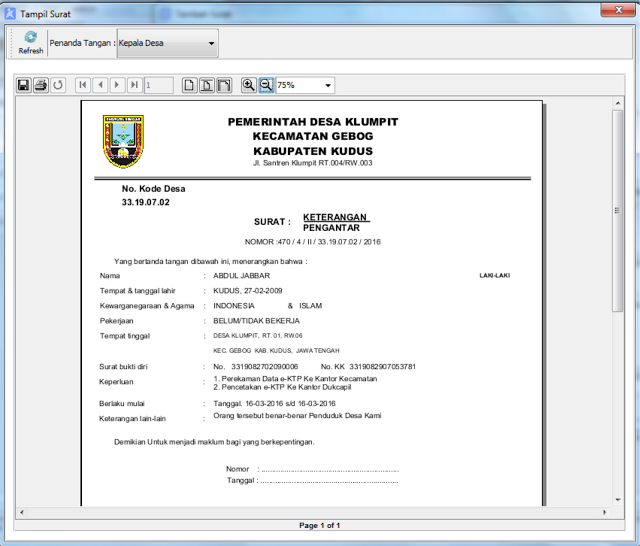The height and width of the screenshot is (546, 640).
Task: Zoom out of the report preview
Action: (x=266, y=85)
